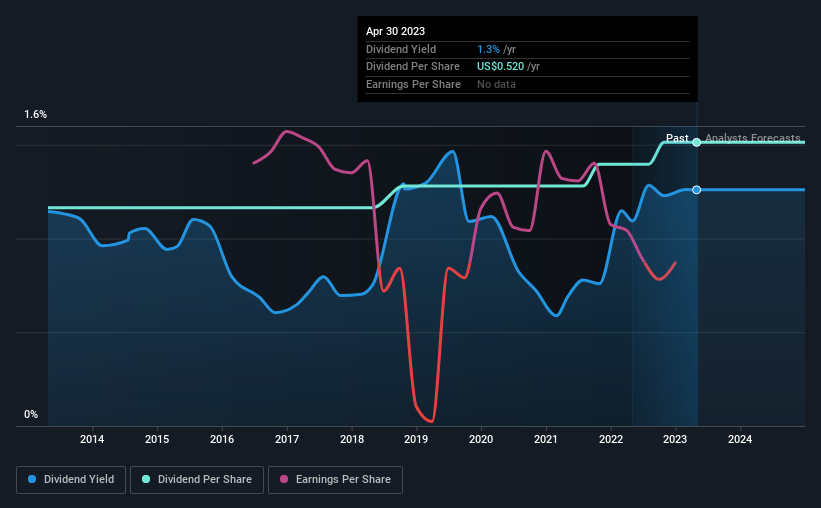Click the pink Earnings Per Share legend dot
Screen dimensions: 821x508
pyautogui.click(x=284, y=479)
